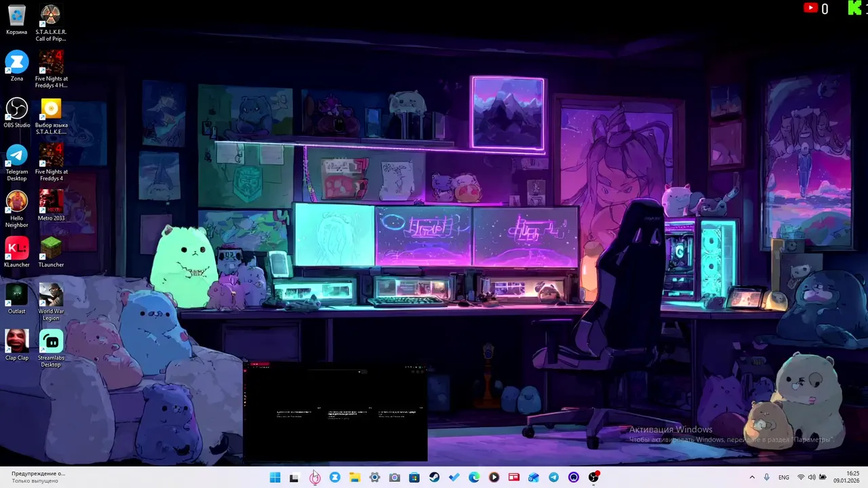Open Microsoft Edge from taskbar
868x488 pixels.
[474, 477]
